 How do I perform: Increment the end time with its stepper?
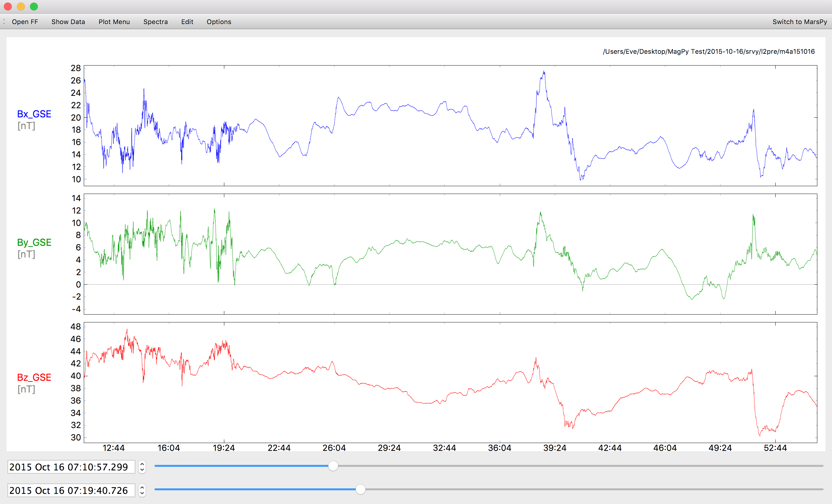(x=142, y=488)
